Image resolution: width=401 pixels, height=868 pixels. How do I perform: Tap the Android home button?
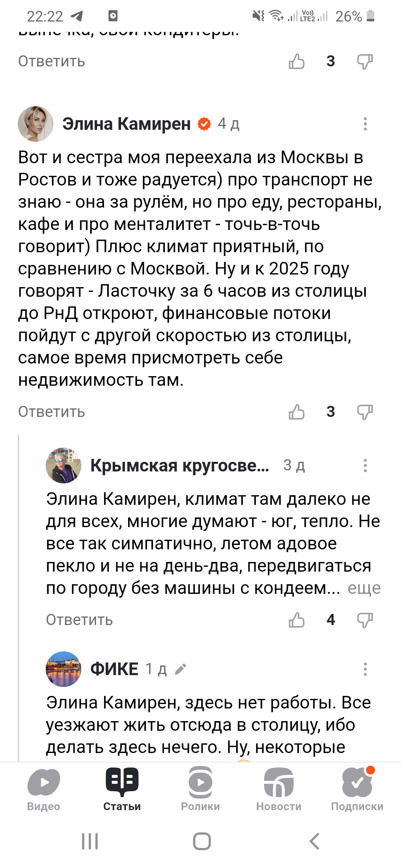202,841
